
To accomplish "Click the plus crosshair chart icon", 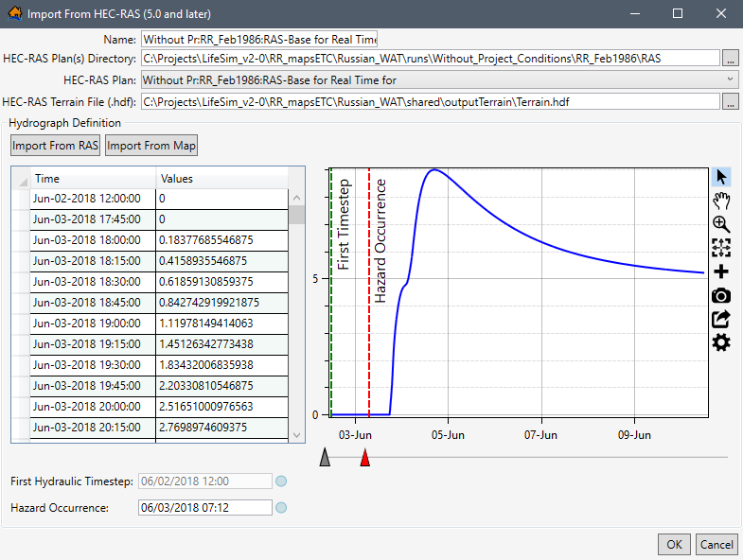I will (720, 271).
